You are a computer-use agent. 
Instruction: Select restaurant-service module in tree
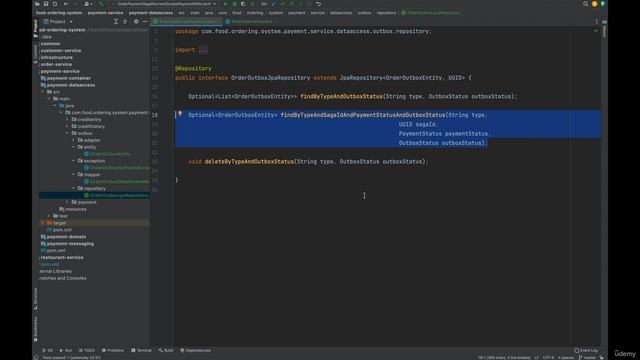62,258
